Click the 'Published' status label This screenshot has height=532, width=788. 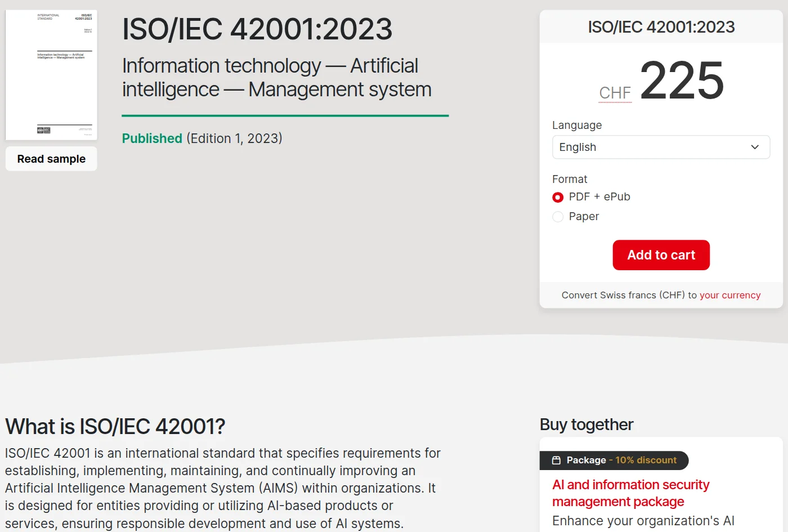[152, 138]
